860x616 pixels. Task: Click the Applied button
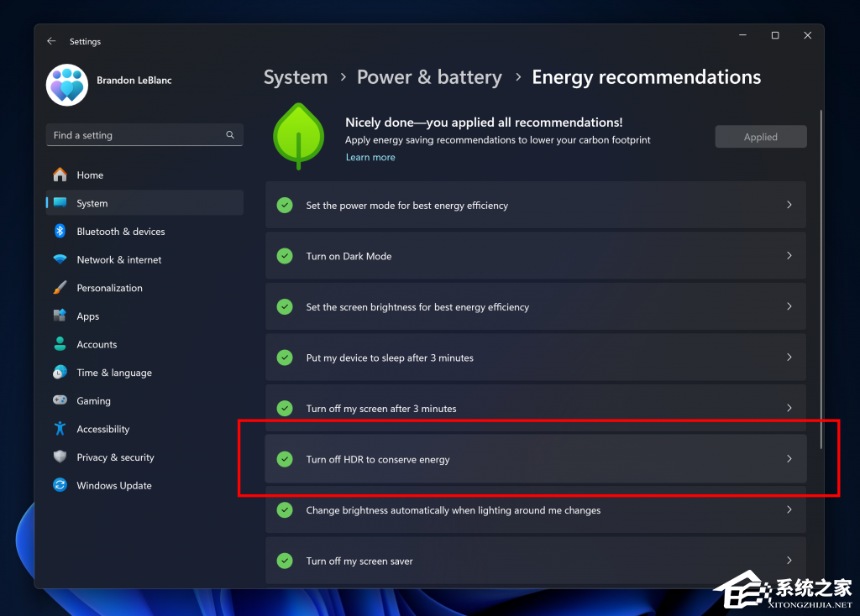[761, 137]
